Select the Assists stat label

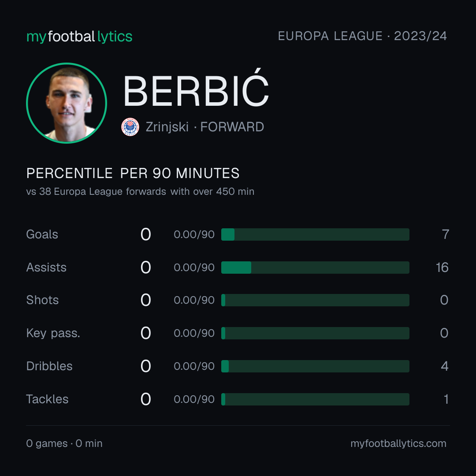(46, 268)
